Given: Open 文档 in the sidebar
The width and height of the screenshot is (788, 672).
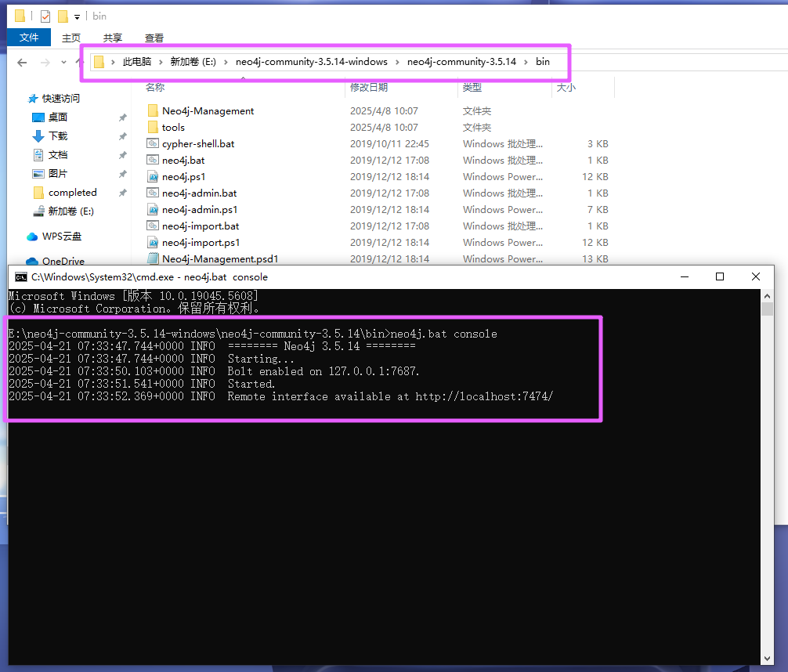Looking at the screenshot, I should pos(58,155).
